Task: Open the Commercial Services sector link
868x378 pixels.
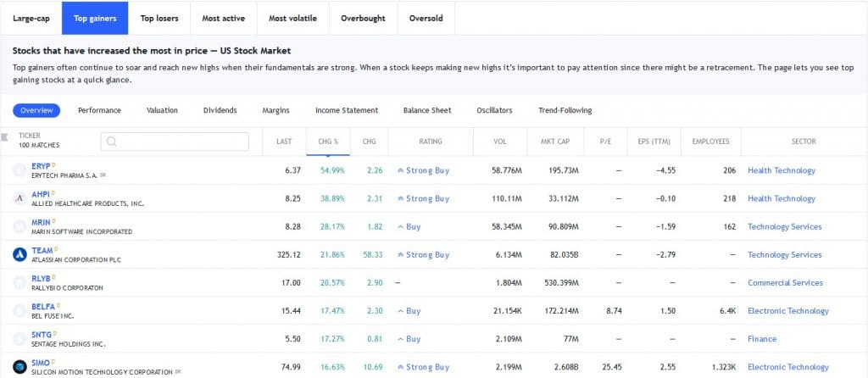Action: [785, 283]
